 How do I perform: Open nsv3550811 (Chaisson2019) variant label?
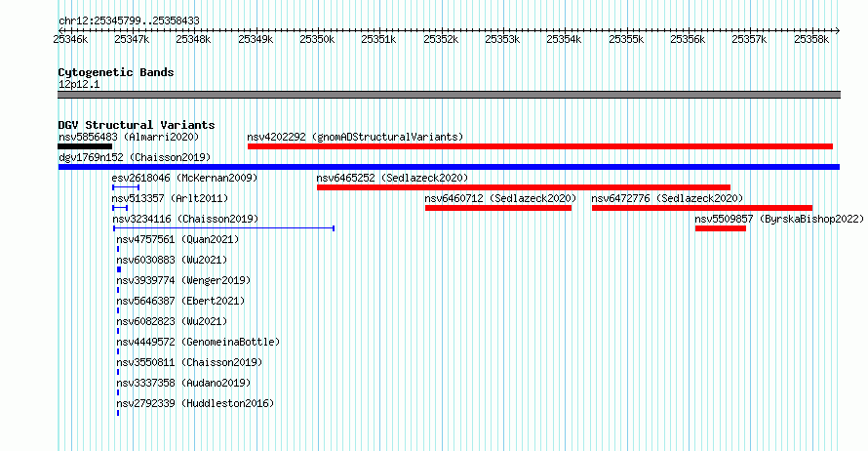coord(189,362)
